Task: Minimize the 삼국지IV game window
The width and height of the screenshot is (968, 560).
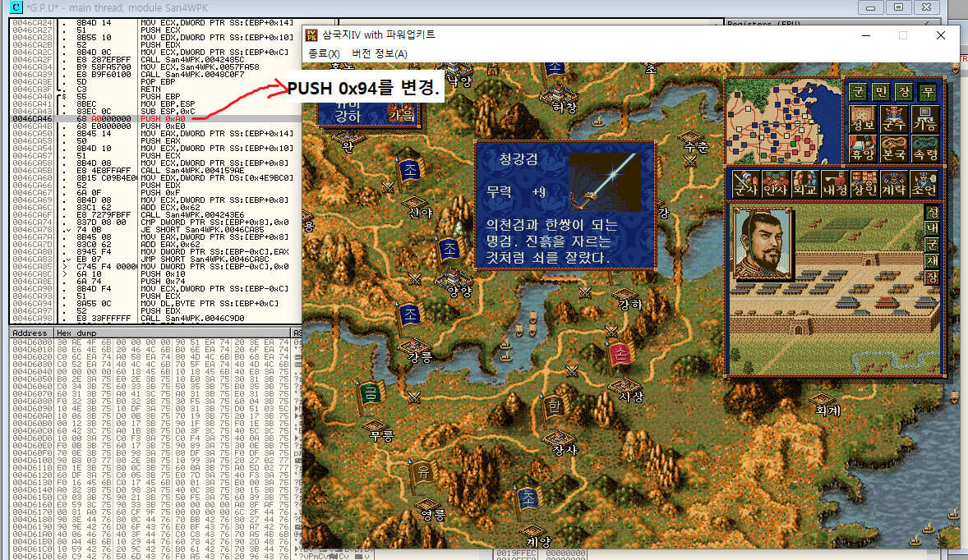Action: pyautogui.click(x=866, y=35)
